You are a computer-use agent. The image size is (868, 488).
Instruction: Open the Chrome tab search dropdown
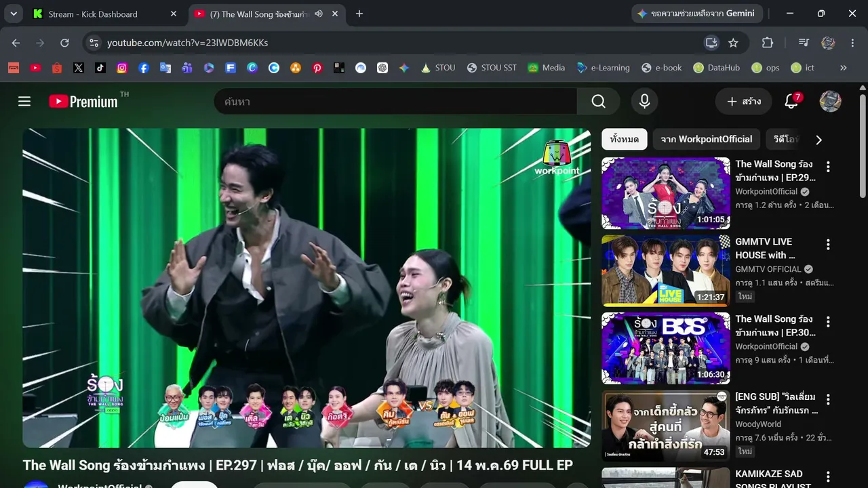14,14
